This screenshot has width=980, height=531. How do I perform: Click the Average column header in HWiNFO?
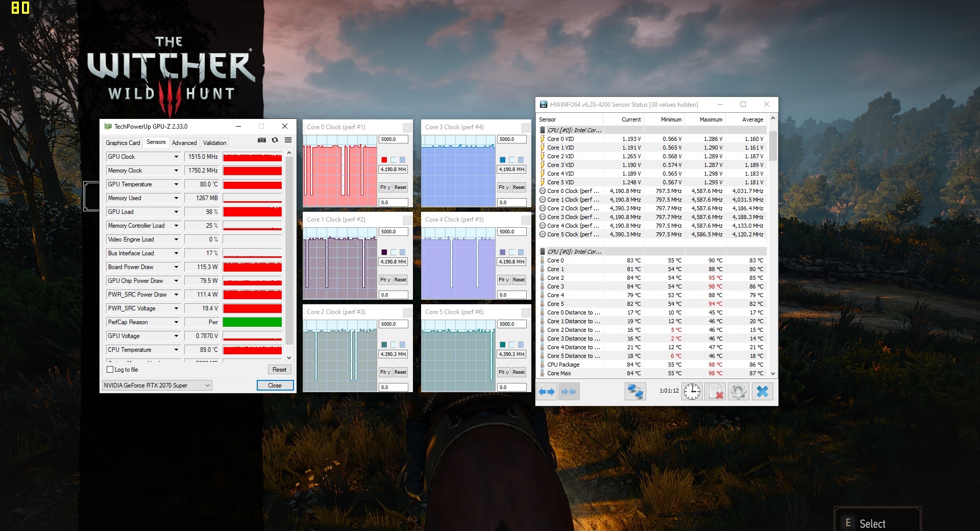pyautogui.click(x=746, y=119)
